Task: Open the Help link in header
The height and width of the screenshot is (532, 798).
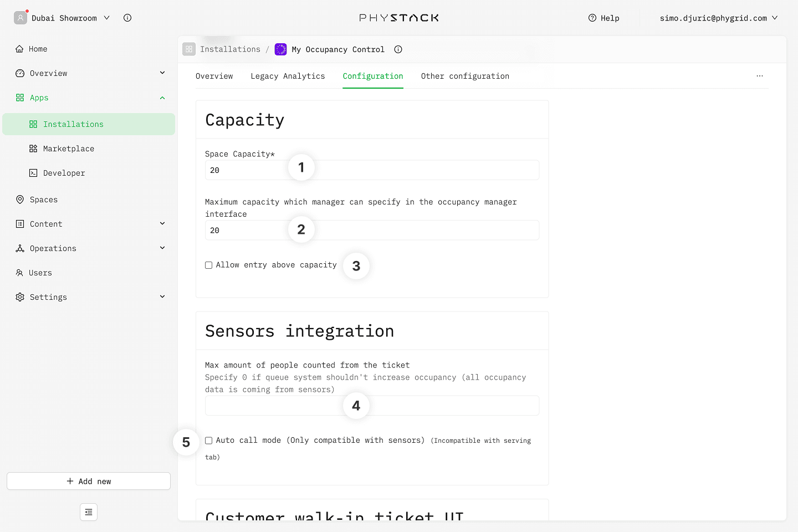Action: pyautogui.click(x=603, y=18)
